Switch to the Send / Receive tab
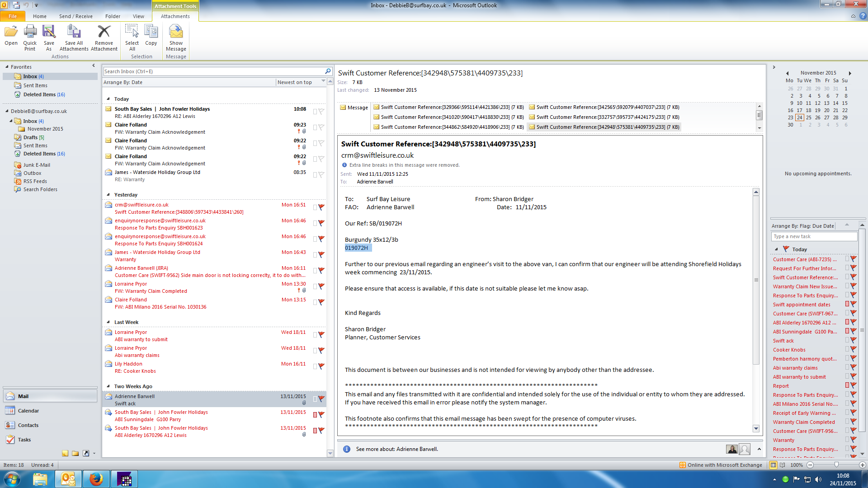 [x=75, y=16]
